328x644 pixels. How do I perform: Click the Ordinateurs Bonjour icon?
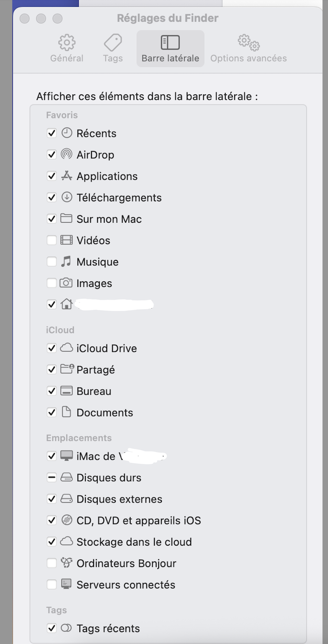pos(66,563)
